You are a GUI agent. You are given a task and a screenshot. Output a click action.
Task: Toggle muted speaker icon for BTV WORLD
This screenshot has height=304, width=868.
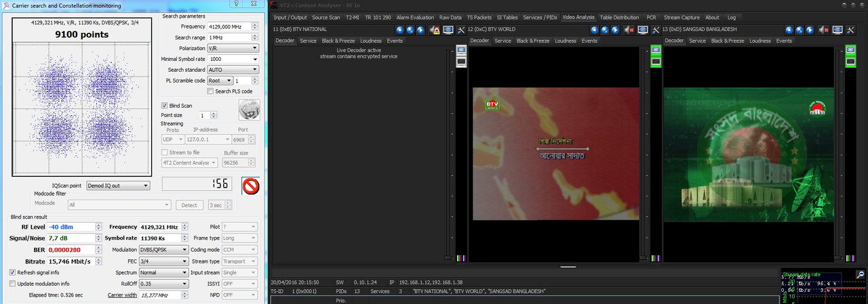point(629,30)
